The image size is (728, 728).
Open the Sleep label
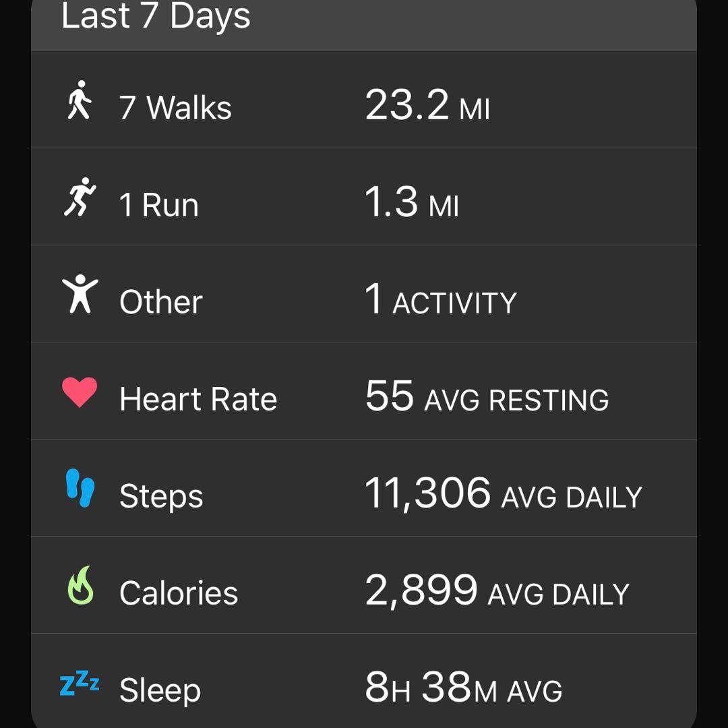pyautogui.click(x=160, y=690)
